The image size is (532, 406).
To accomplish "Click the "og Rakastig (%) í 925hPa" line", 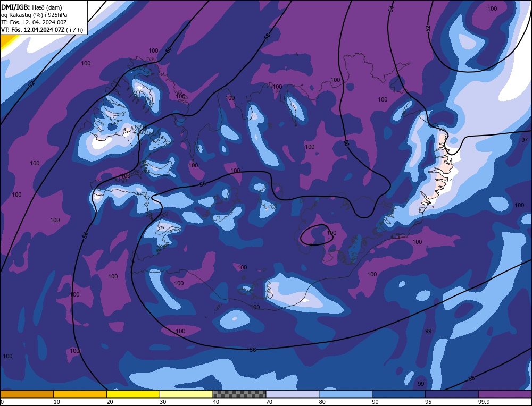I will [34, 15].
